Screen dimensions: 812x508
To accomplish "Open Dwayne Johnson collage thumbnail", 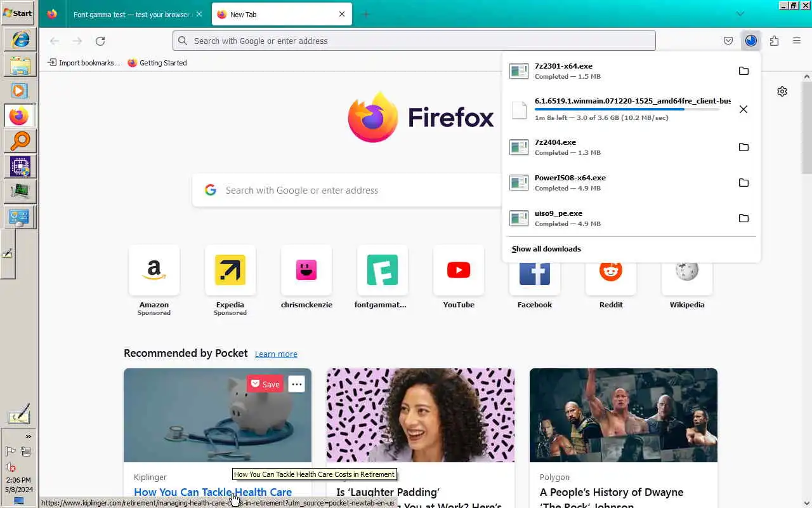I will click(624, 415).
